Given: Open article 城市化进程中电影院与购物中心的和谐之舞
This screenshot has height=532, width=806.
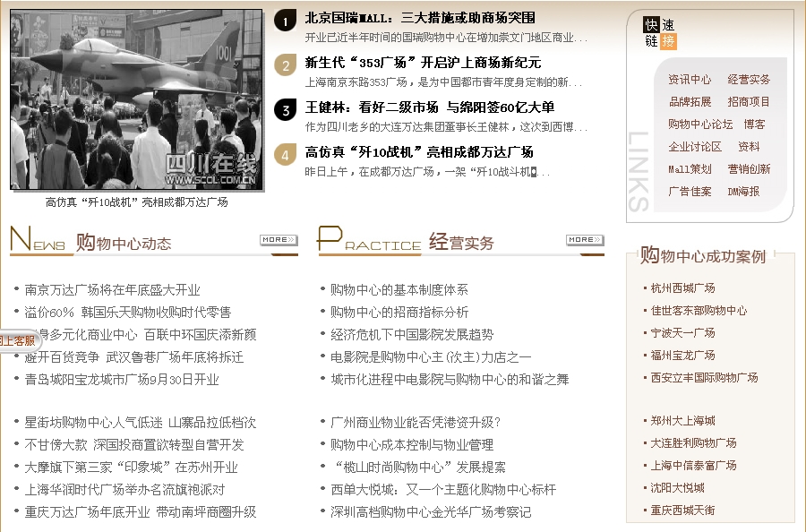Looking at the screenshot, I should tap(450, 380).
